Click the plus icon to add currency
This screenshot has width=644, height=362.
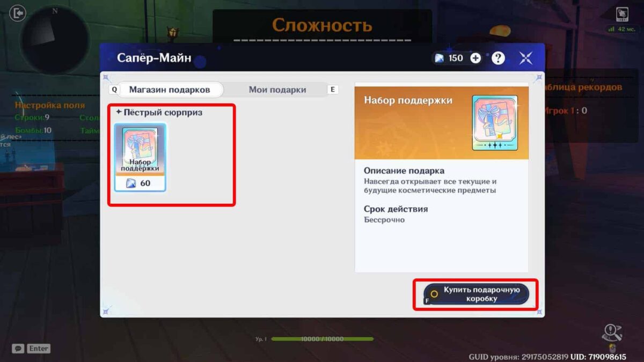click(475, 58)
